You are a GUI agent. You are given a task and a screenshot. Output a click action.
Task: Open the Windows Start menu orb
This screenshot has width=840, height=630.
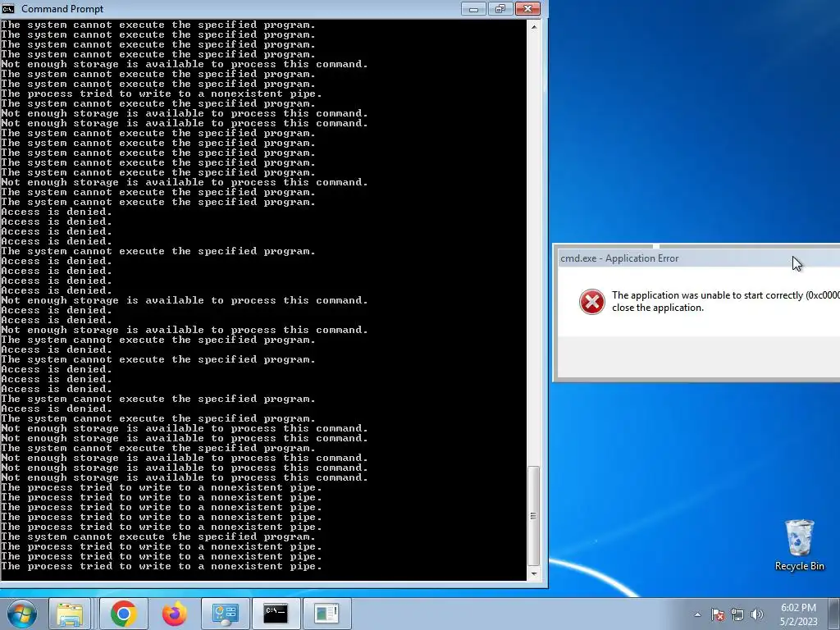tap(21, 614)
